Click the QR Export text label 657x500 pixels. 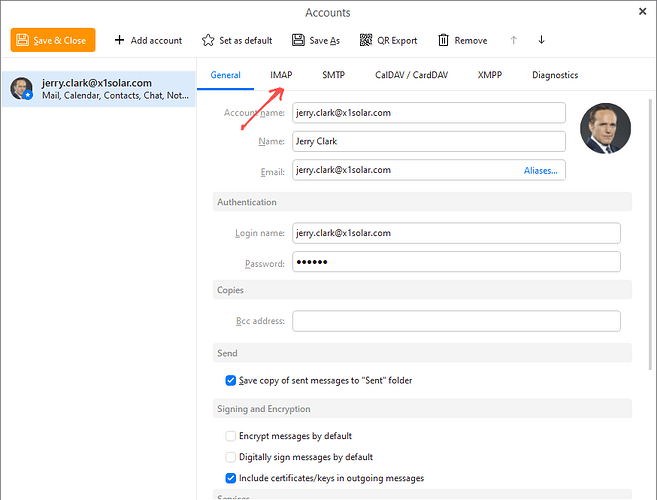tap(397, 41)
